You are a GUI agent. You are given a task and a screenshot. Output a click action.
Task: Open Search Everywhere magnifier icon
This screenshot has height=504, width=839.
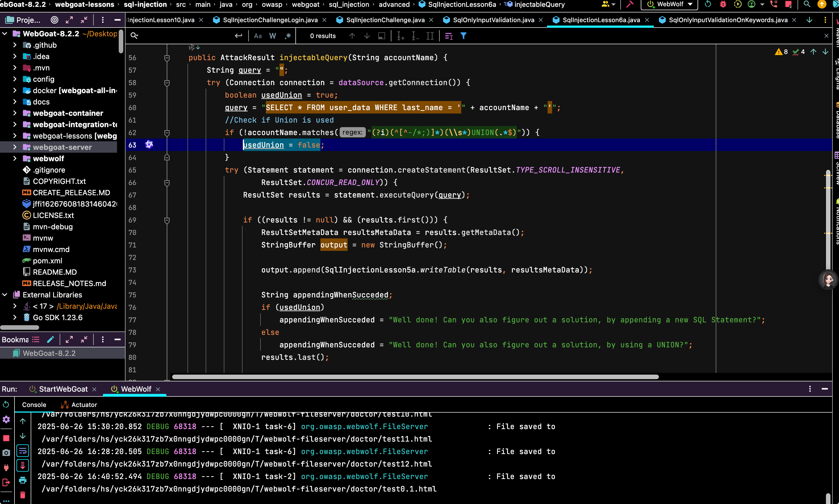pos(807,5)
